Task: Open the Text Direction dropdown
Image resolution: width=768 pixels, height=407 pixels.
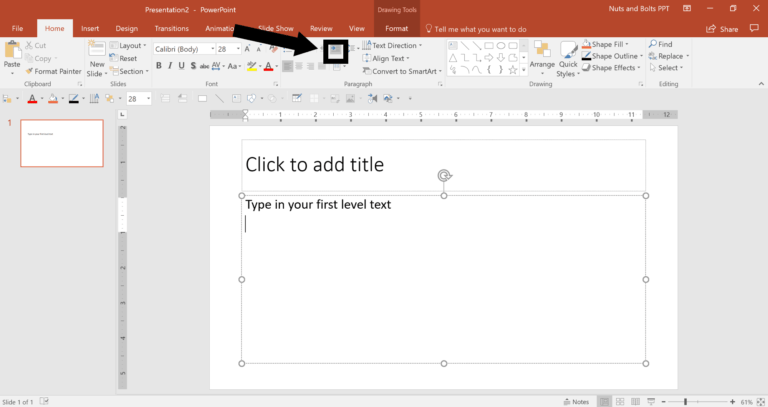Action: pos(392,46)
